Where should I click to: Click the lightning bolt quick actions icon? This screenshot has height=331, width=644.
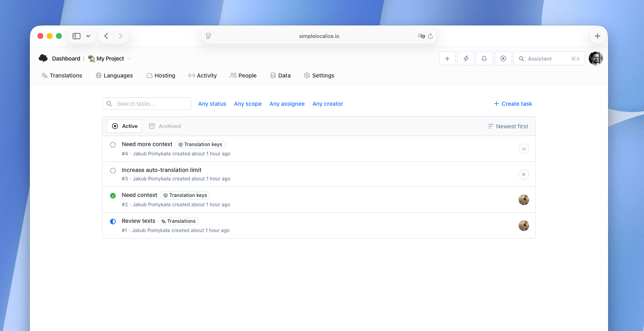(x=465, y=59)
